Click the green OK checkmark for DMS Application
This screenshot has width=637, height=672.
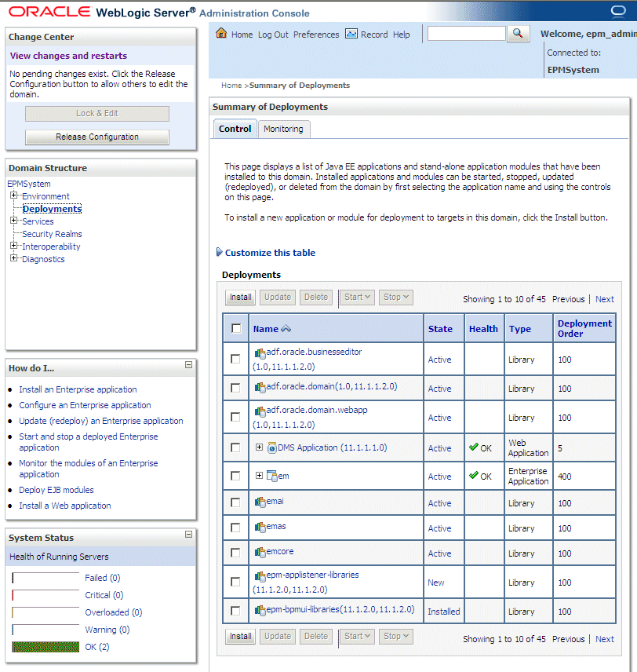pos(473,447)
